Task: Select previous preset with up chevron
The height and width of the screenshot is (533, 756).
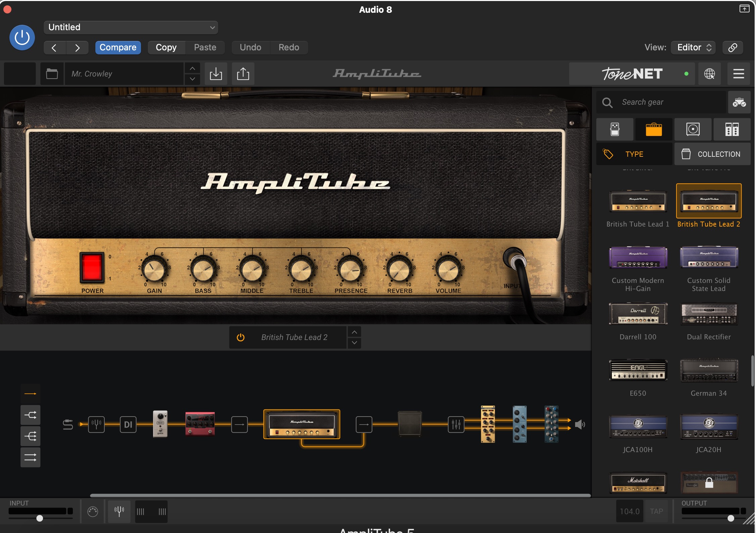Action: (192, 68)
